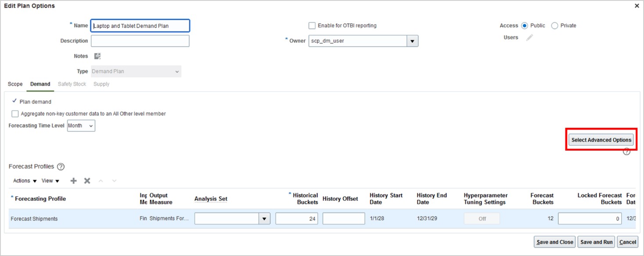Screen dimensions: 644x256
Task: Click the move-down arrow above Forecast Profiles table
Action: (x=114, y=180)
